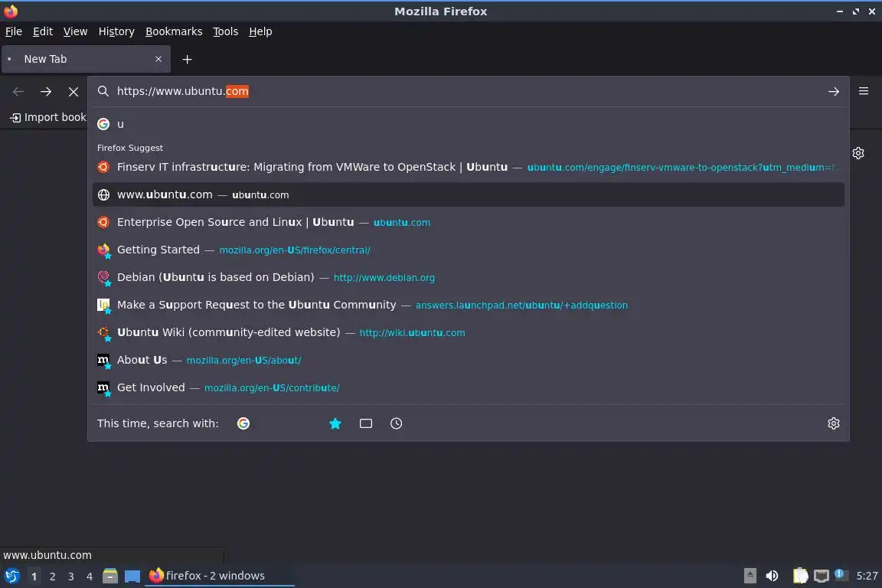
Task: Click the new tab page settings gear
Action: (857, 153)
